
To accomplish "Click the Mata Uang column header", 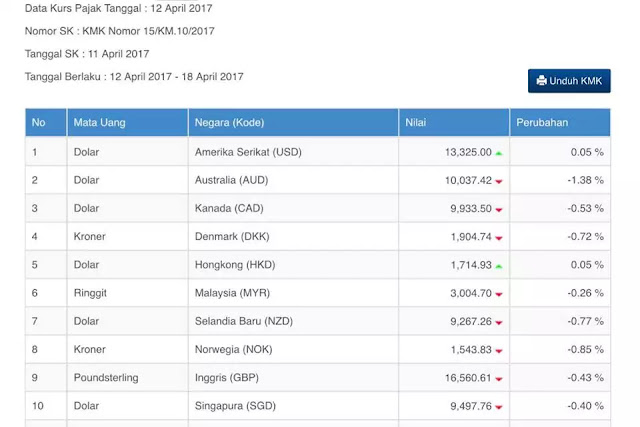I will [x=127, y=122].
